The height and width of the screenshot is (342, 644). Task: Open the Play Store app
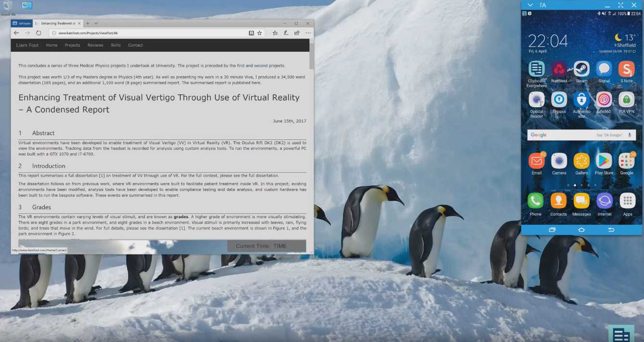tap(604, 161)
